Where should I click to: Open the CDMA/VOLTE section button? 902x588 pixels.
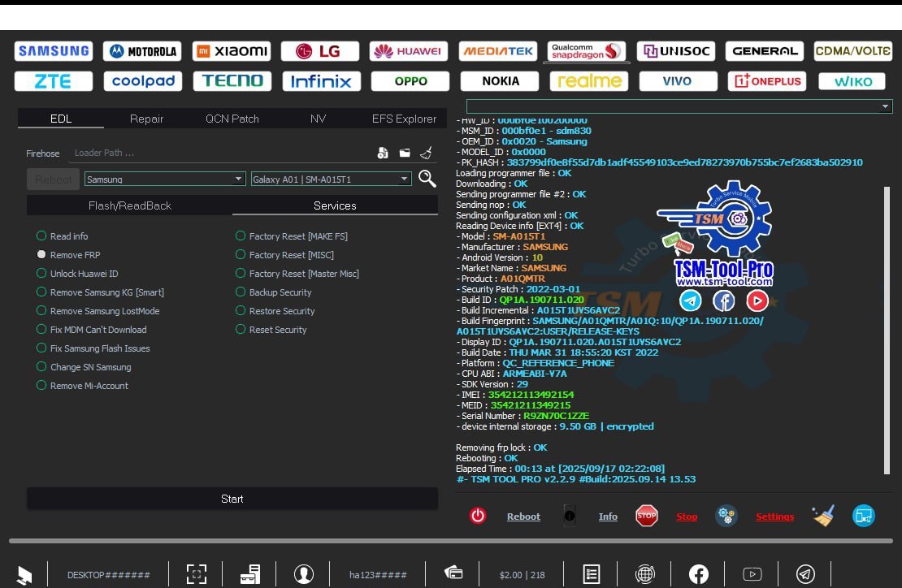click(x=853, y=51)
